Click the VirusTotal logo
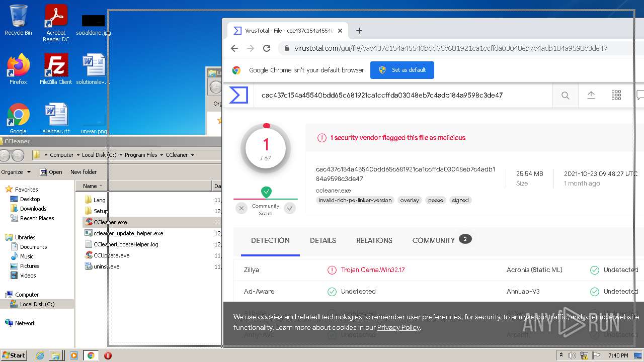The height and width of the screenshot is (362, 644). [x=238, y=95]
